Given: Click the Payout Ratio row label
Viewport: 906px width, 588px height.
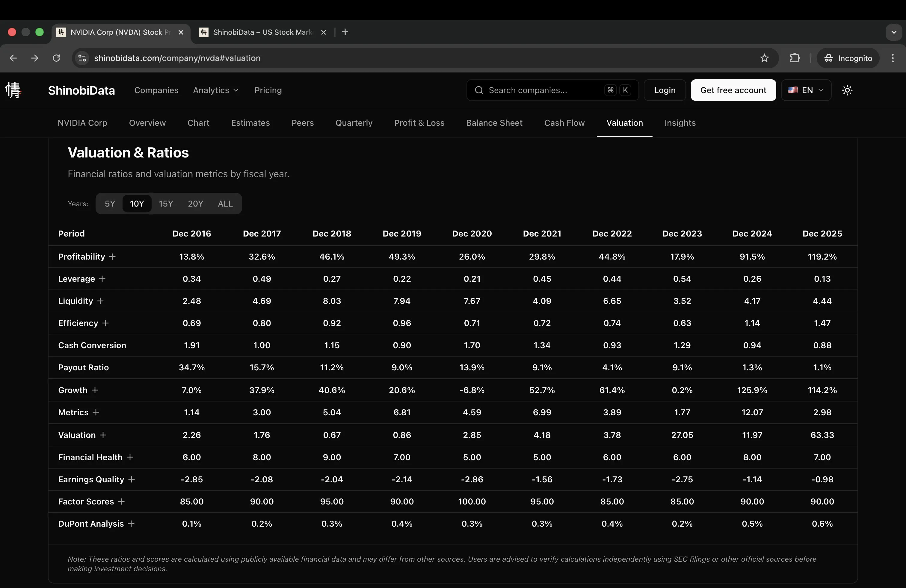Looking at the screenshot, I should (83, 367).
